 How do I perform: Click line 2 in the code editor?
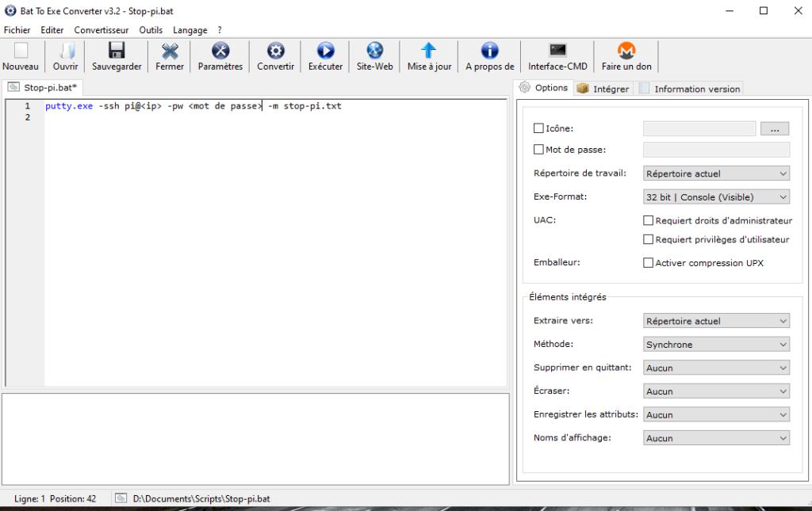pyautogui.click(x=274, y=117)
